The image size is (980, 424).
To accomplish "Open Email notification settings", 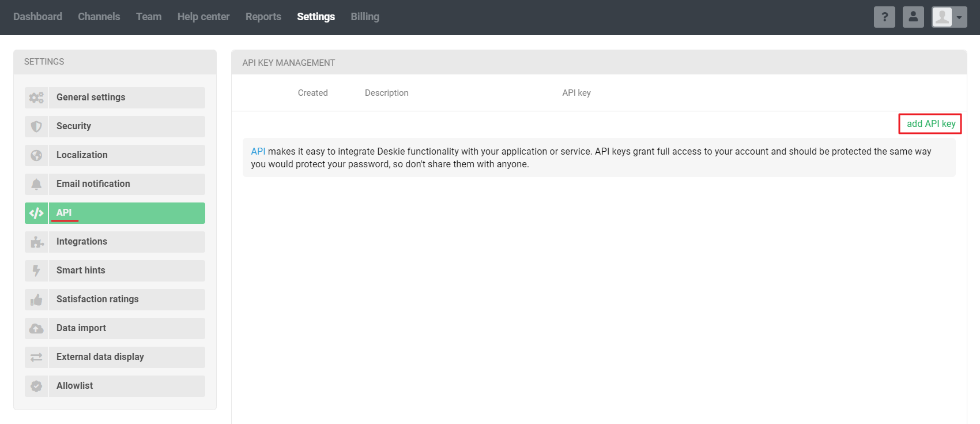I will [115, 184].
